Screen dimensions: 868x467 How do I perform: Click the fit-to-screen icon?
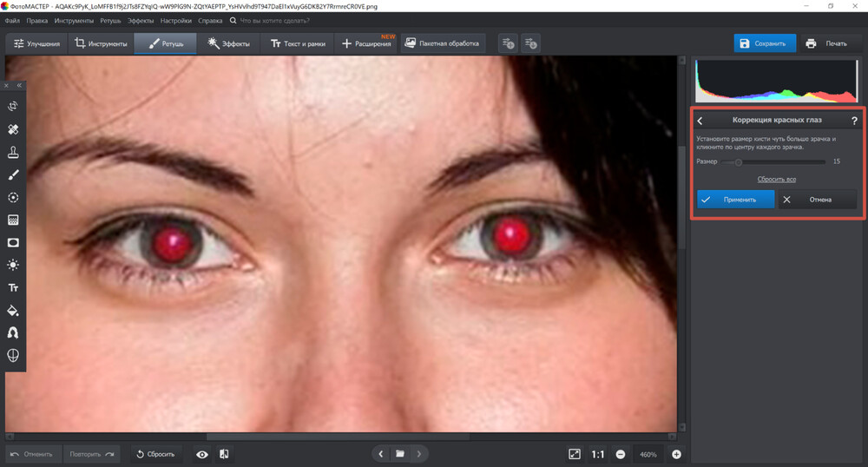click(575, 454)
